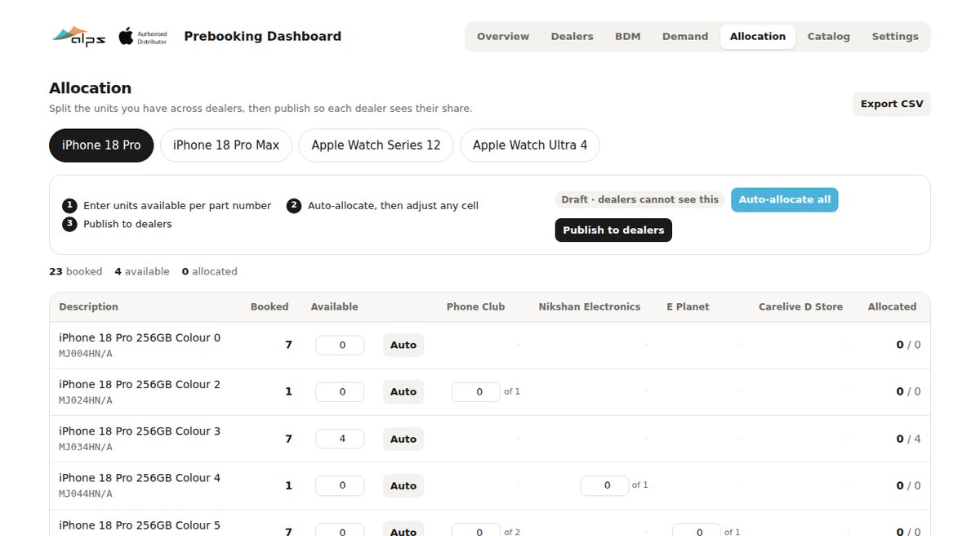Click the 4 available summary
This screenshot has height=536, width=980.
coord(142,271)
